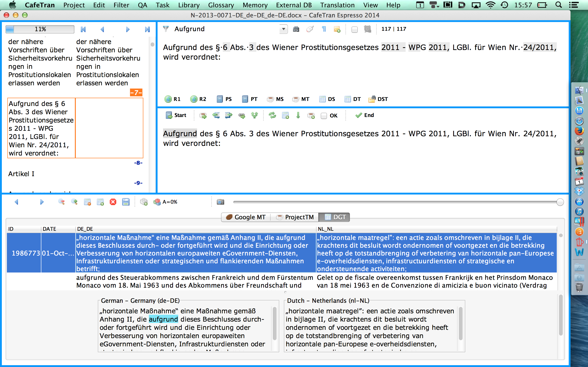Toggle the checkbox next to the alarm icon
The image size is (588, 367).
(x=354, y=30)
